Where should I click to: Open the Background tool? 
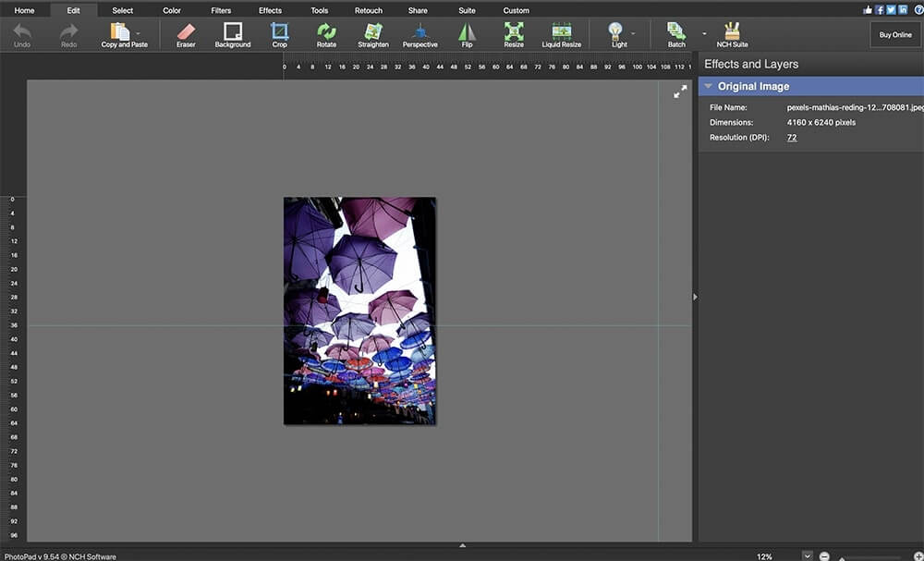pos(232,35)
